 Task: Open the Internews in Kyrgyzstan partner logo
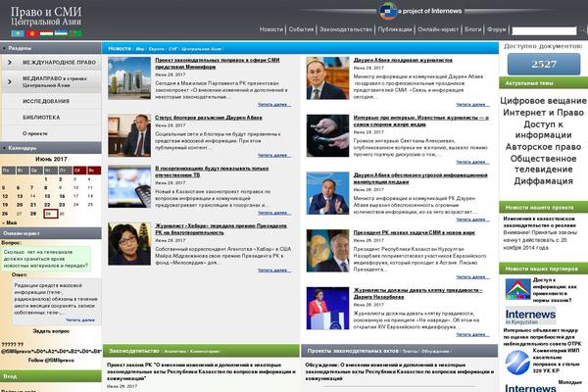click(530, 316)
